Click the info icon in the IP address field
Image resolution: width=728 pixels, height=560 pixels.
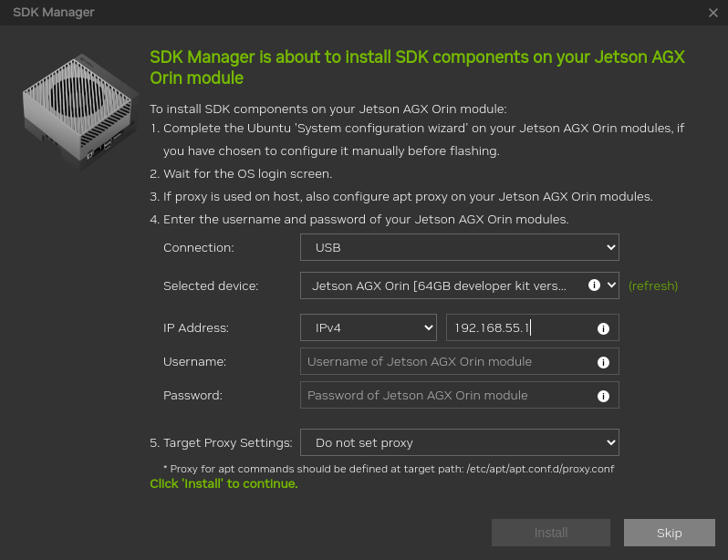click(603, 328)
